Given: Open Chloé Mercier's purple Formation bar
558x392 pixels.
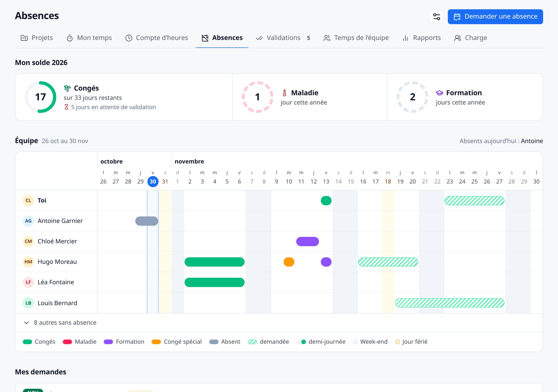Looking at the screenshot, I should 307,242.
